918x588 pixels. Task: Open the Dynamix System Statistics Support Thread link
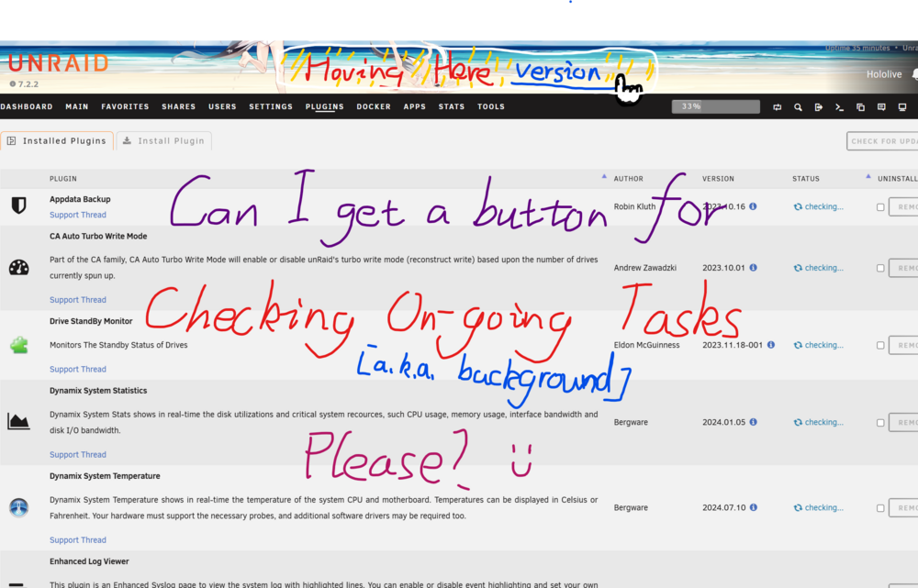(78, 455)
